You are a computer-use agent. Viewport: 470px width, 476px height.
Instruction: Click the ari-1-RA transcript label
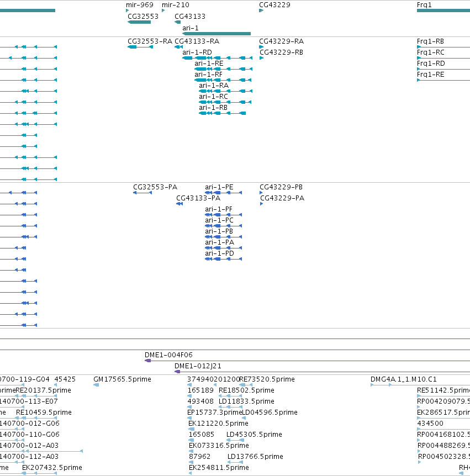point(214,85)
